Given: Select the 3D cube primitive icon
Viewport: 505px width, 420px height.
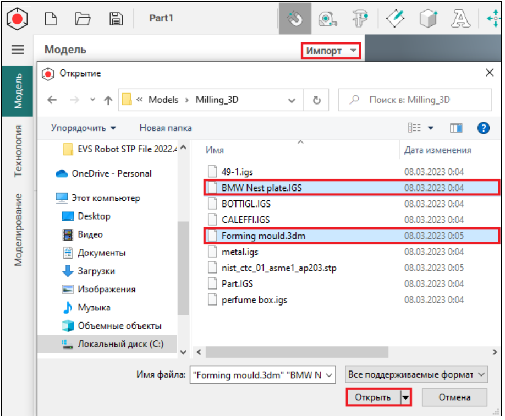Looking at the screenshot, I should (427, 19).
